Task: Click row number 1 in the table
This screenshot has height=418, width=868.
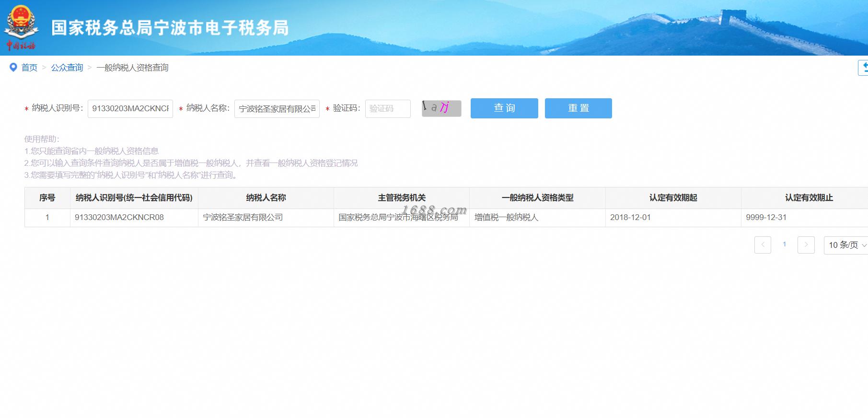Action: pyautogui.click(x=47, y=218)
